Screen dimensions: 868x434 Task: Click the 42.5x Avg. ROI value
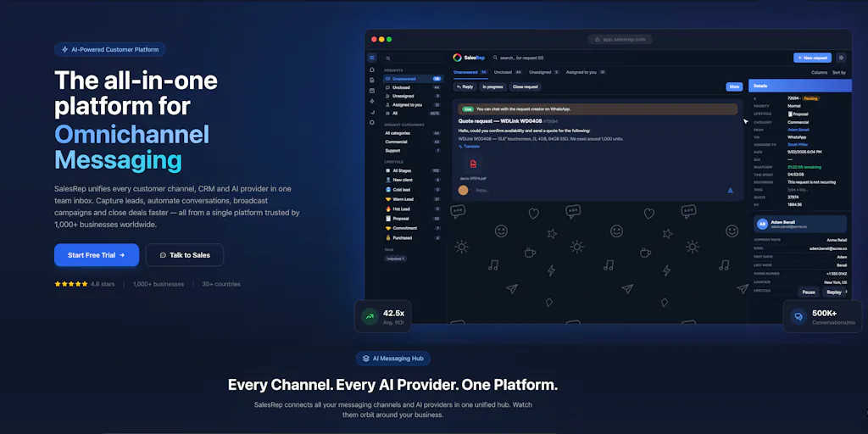pyautogui.click(x=393, y=314)
